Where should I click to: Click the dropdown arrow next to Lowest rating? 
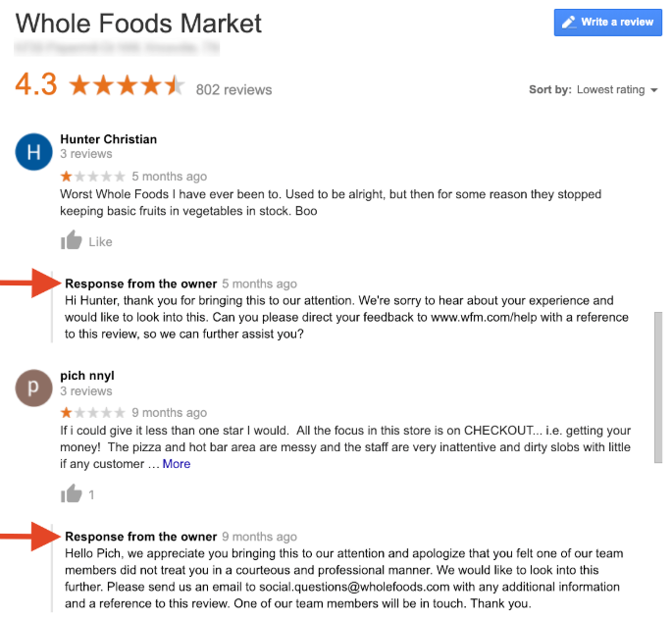pyautogui.click(x=652, y=90)
